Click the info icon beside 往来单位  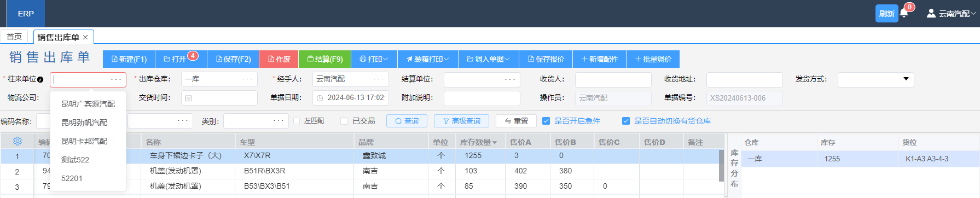click(x=40, y=79)
